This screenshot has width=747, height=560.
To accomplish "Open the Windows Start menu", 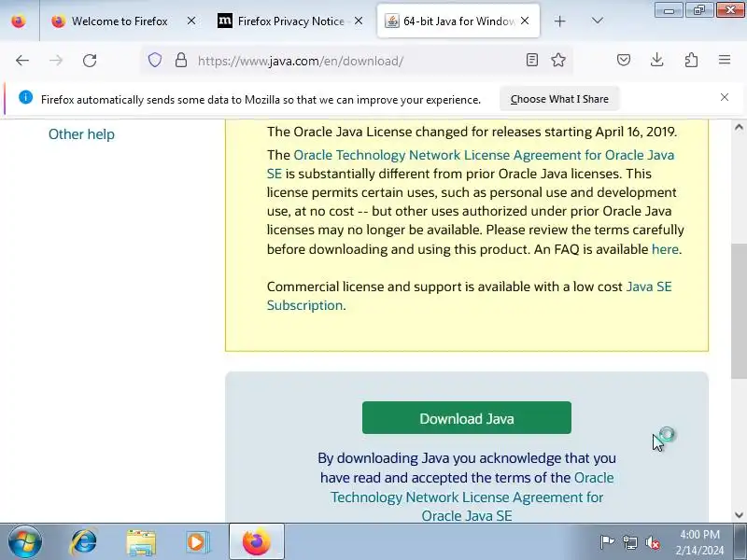I will coord(24,542).
